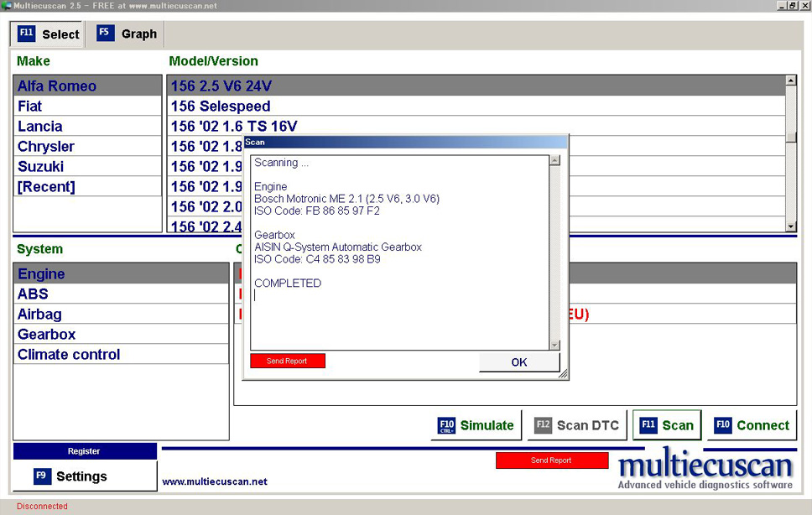Screen dimensions: 812x515
Task: Click the Multiecuscan title bar app icon
Action: [6, 6]
